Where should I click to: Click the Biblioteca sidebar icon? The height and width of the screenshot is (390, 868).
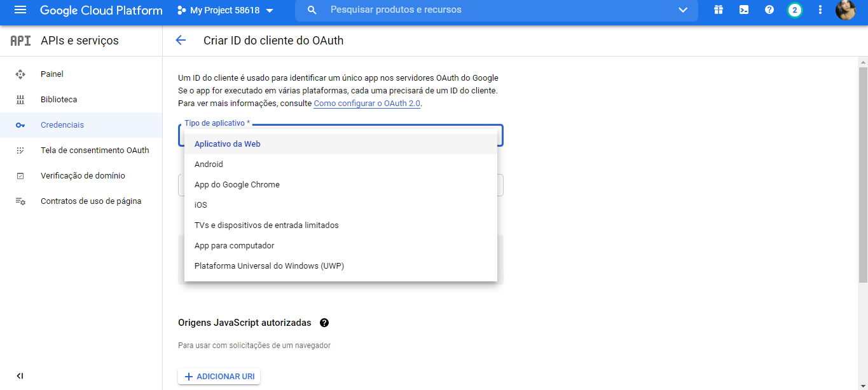pos(20,100)
